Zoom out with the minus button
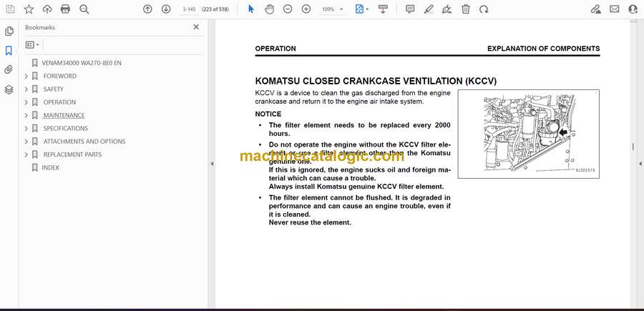 coord(288,9)
